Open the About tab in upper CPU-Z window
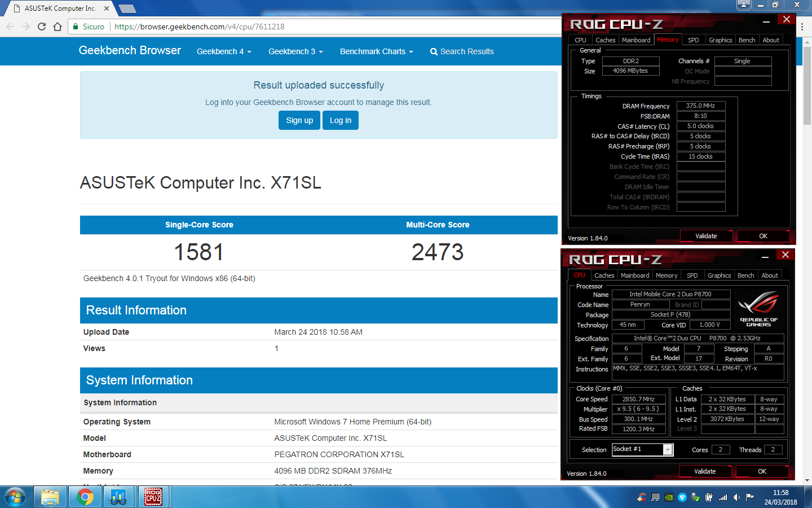Image resolution: width=812 pixels, height=508 pixels. pyautogui.click(x=771, y=40)
